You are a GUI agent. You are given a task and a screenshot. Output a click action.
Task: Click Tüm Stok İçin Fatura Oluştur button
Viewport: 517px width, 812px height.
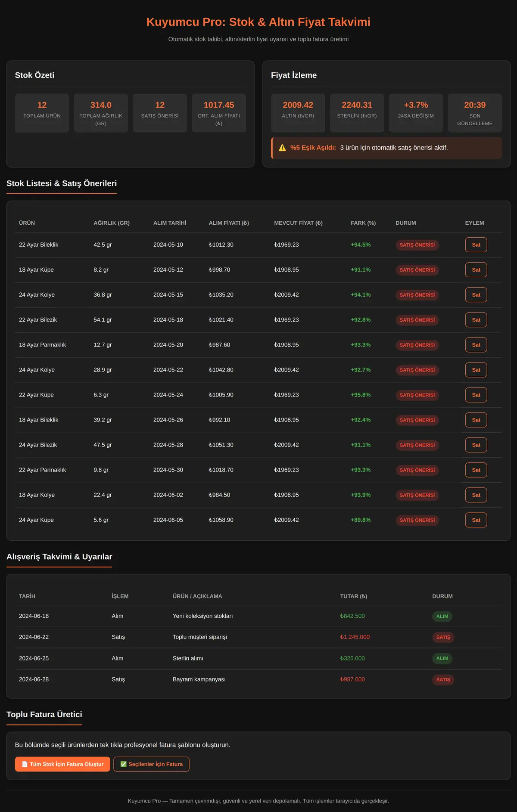tap(62, 764)
